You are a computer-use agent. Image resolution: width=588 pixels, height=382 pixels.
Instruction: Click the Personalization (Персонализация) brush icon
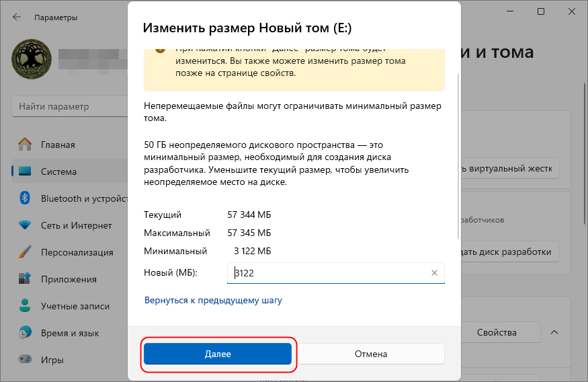click(x=25, y=252)
